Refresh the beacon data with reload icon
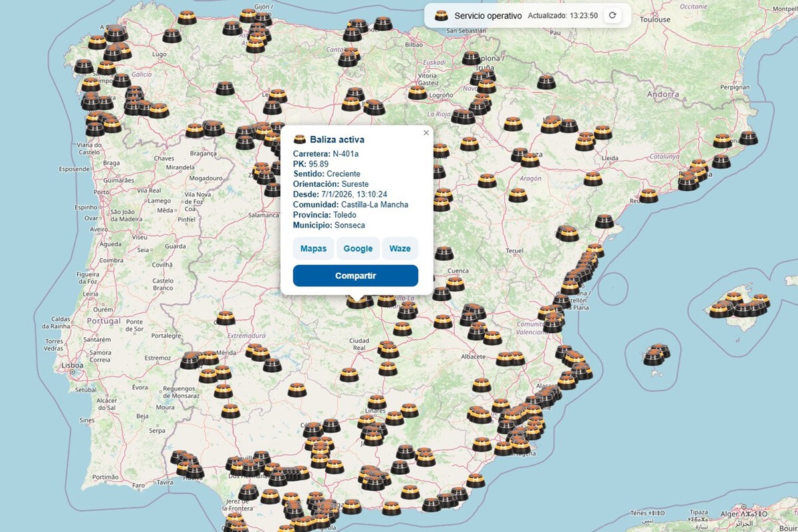The height and width of the screenshot is (532, 798). [x=612, y=15]
